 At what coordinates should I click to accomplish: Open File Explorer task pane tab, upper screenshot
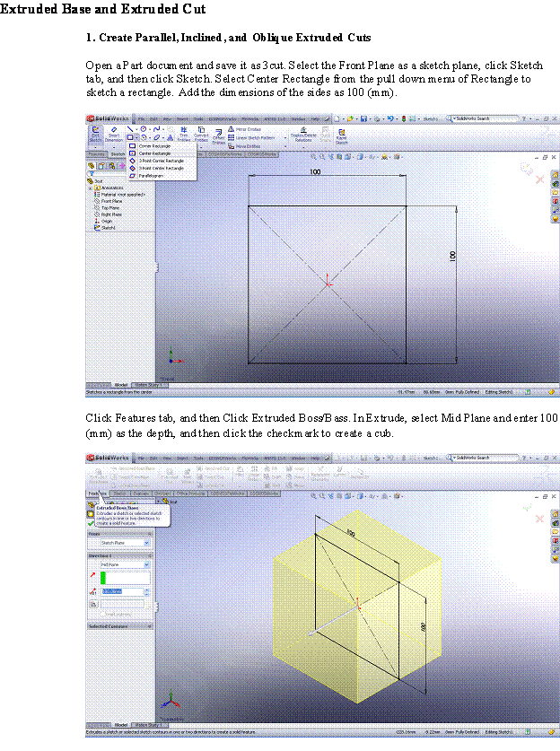556,193
